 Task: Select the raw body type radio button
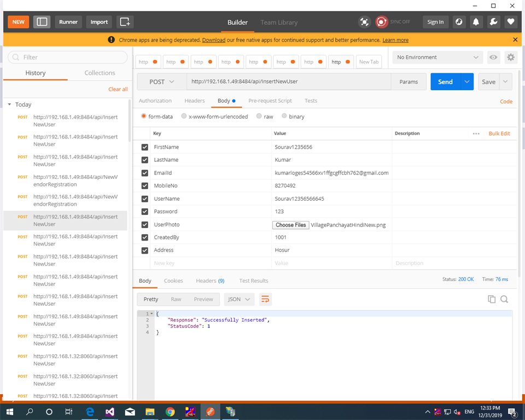click(259, 116)
